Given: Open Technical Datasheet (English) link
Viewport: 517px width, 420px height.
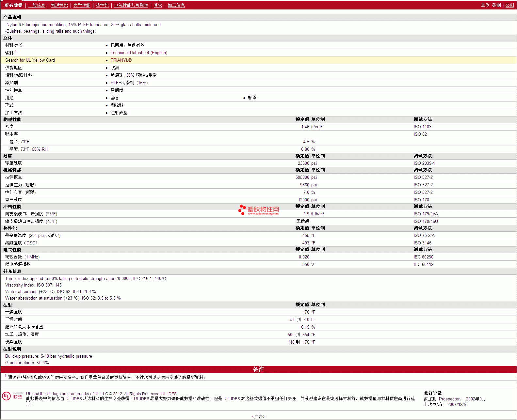Looking at the screenshot, I should click(x=139, y=53).
